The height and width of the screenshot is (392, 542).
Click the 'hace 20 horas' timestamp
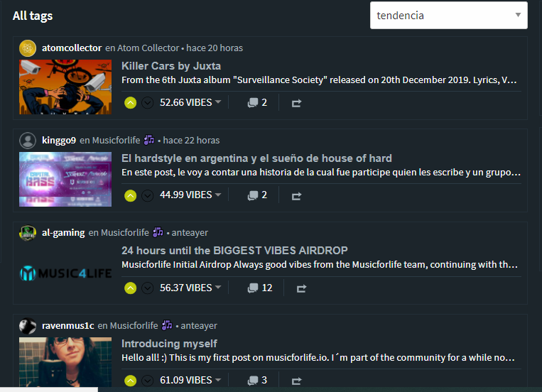point(215,48)
